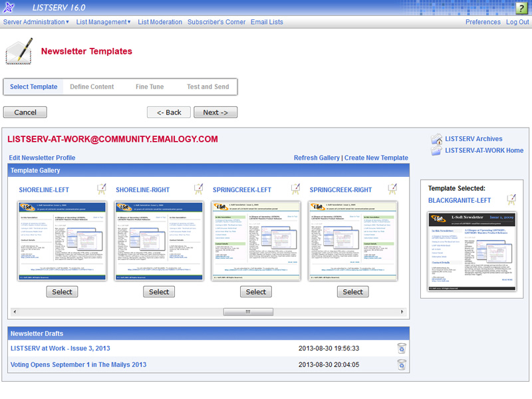The image size is (532, 399).
Task: Switch to the Fine Tune tab
Action: [150, 87]
